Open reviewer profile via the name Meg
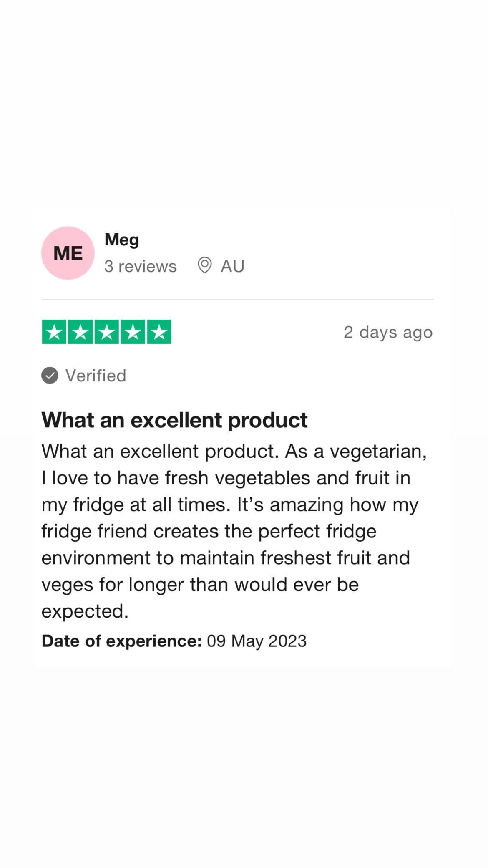488x868 pixels. (121, 240)
